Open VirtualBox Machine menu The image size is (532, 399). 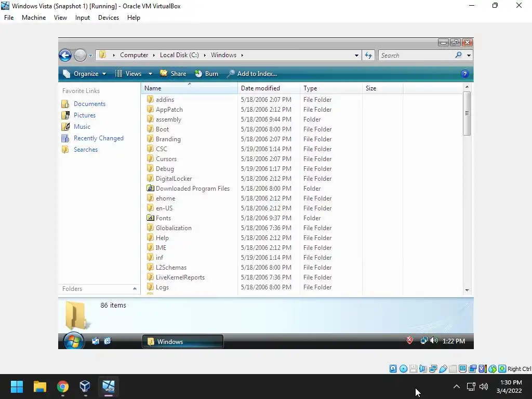(34, 18)
